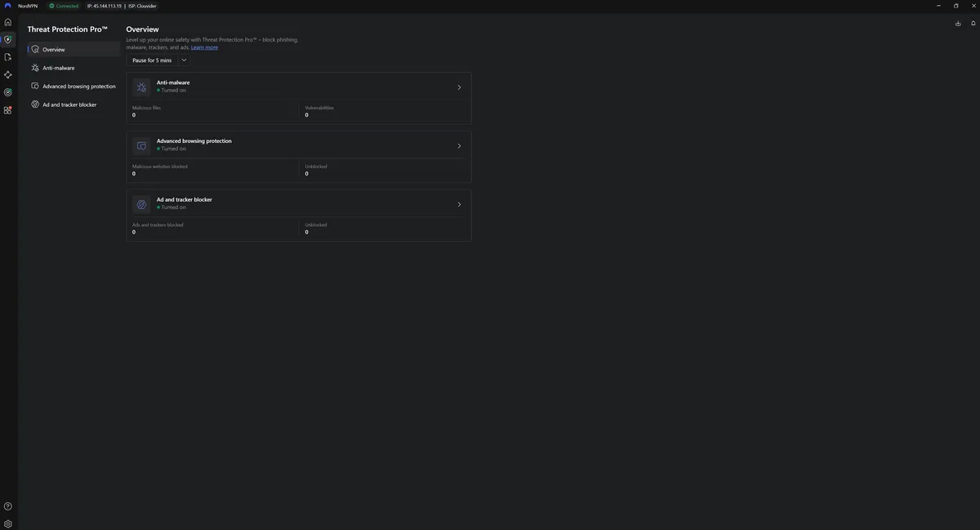Open the Help question mark icon
The height and width of the screenshot is (530, 980).
click(x=8, y=506)
